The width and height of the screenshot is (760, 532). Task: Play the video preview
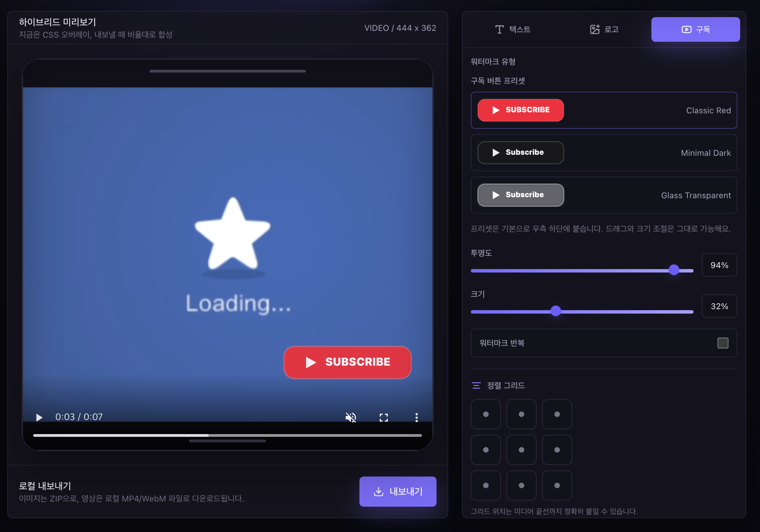click(x=39, y=417)
